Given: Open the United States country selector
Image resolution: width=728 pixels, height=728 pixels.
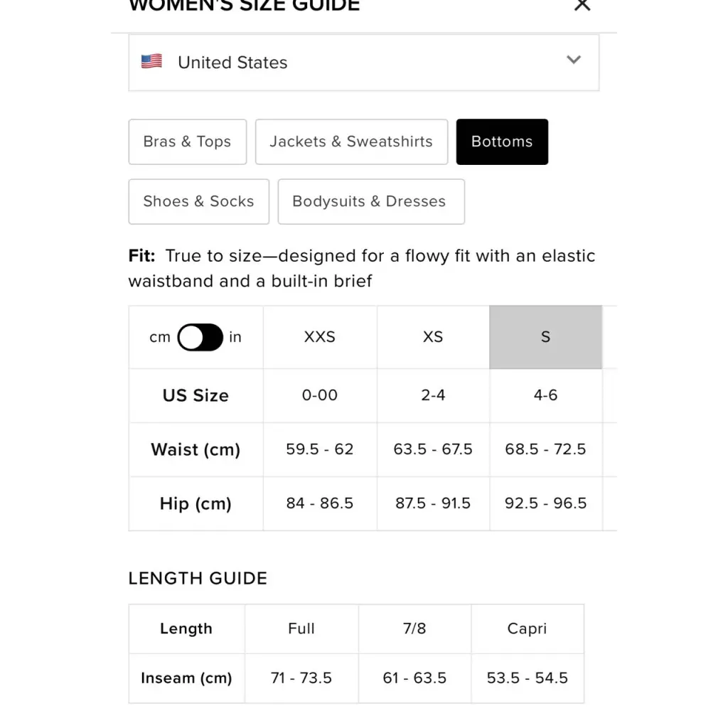Looking at the screenshot, I should point(363,63).
